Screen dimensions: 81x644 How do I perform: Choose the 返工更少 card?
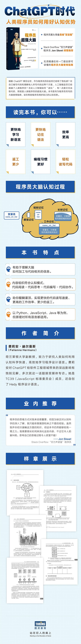point(15,161)
